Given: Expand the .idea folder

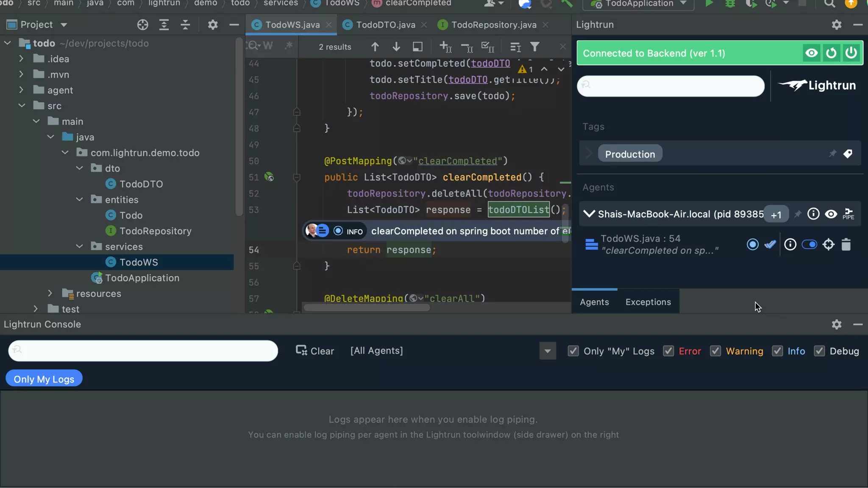Looking at the screenshot, I should pos(21,59).
